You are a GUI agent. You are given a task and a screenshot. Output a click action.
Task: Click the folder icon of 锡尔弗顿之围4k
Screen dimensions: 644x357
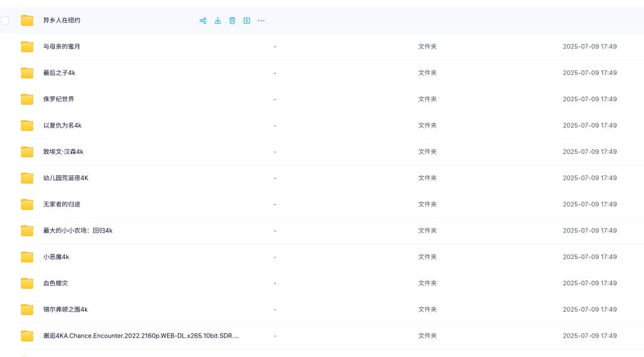click(27, 309)
